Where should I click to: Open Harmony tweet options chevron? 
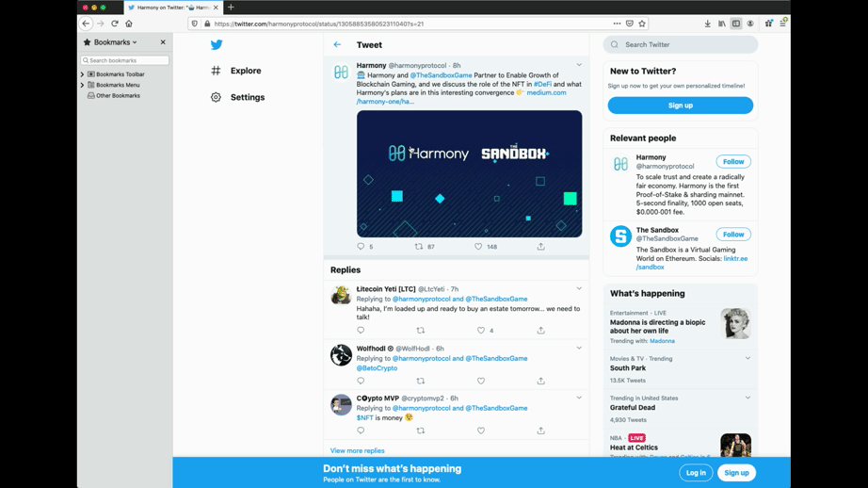(x=579, y=65)
